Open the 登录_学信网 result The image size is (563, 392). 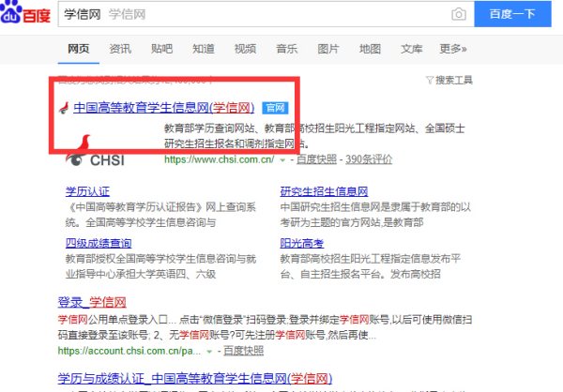(92, 302)
